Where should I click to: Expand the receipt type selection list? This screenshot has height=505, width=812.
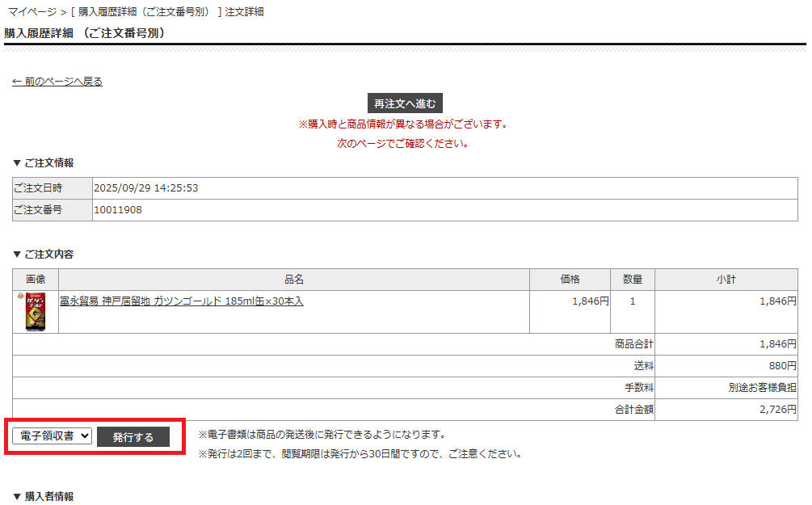pyautogui.click(x=50, y=437)
